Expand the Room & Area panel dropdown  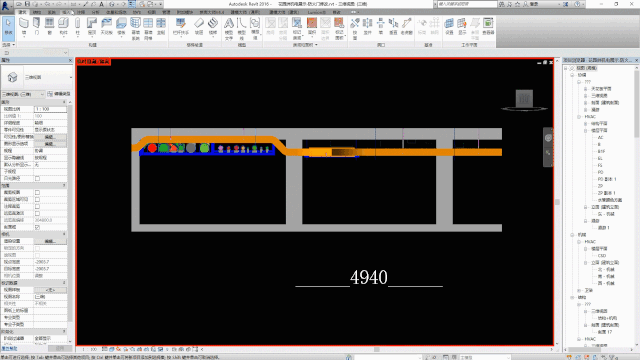[x=304, y=45]
